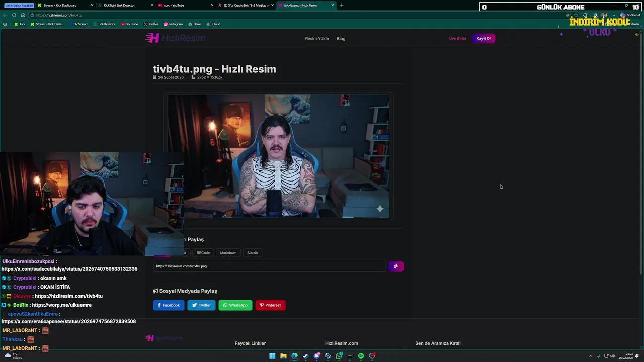Select Sözlük share format tab
Image resolution: width=644 pixels, height=362 pixels.
coord(253,253)
